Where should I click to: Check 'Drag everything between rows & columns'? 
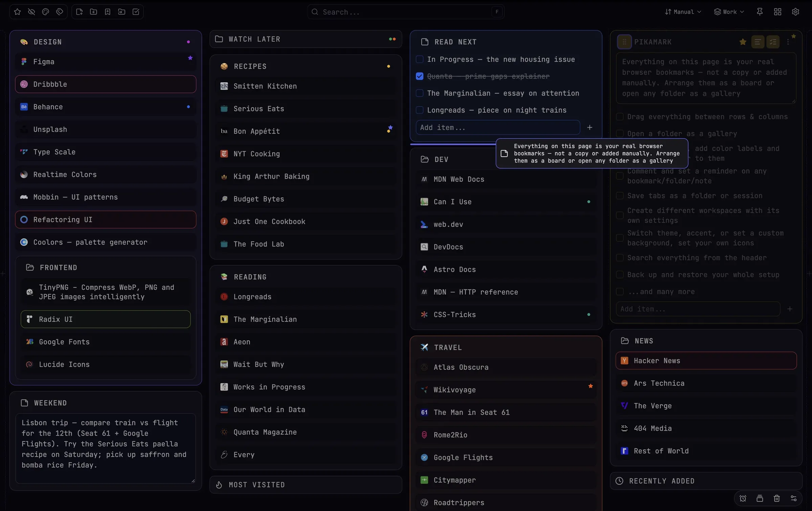tap(620, 117)
